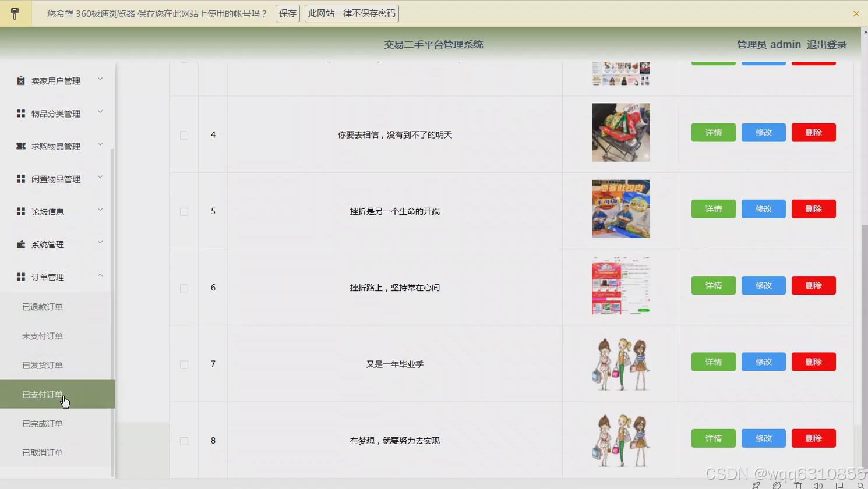Click the sidebar vertical scrollbar
This screenshot has width=868, height=489.
(112, 313)
